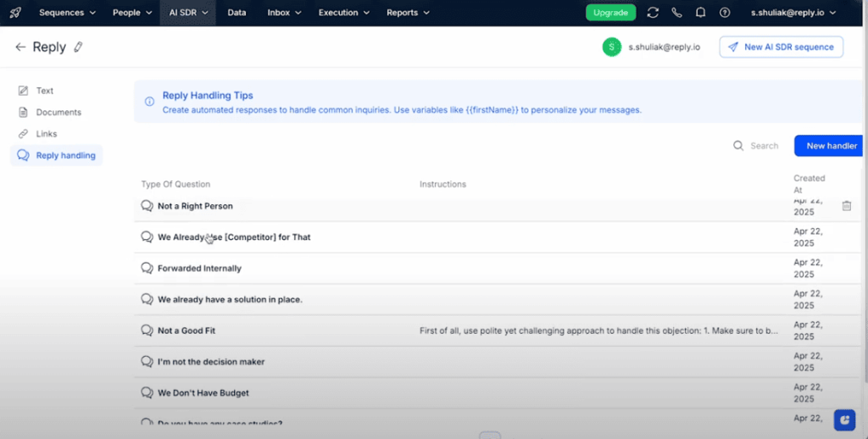Click the Reply Handling Tips heading
868x439 pixels.
pyautogui.click(x=208, y=95)
